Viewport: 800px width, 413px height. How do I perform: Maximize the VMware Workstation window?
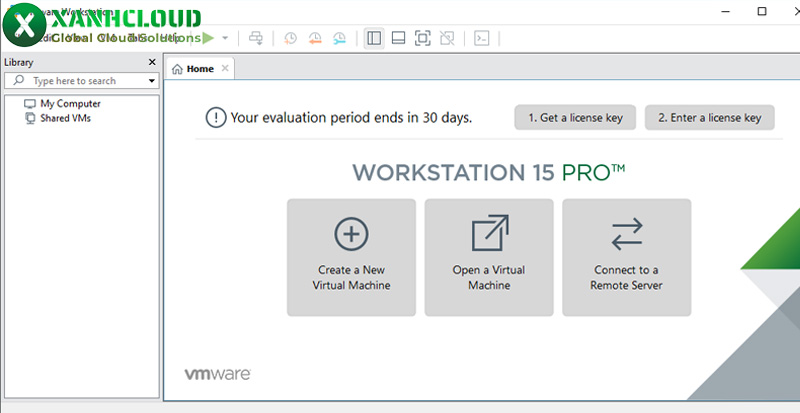coord(762,11)
